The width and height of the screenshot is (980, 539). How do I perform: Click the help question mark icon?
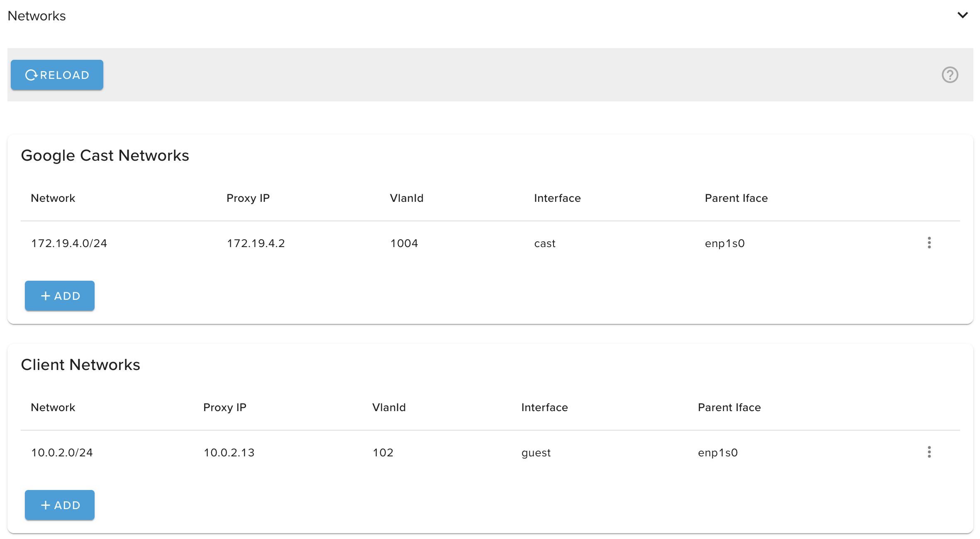(x=949, y=75)
